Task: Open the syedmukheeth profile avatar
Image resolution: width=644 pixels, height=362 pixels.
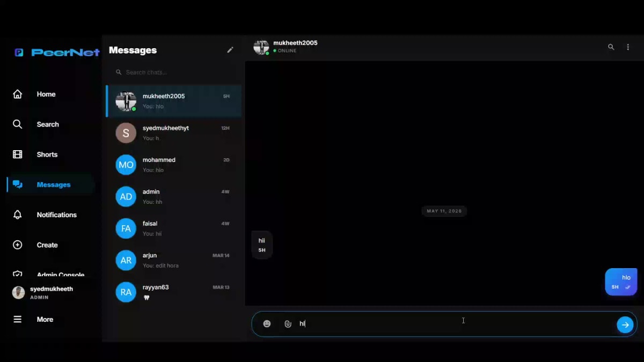Action: tap(18, 292)
